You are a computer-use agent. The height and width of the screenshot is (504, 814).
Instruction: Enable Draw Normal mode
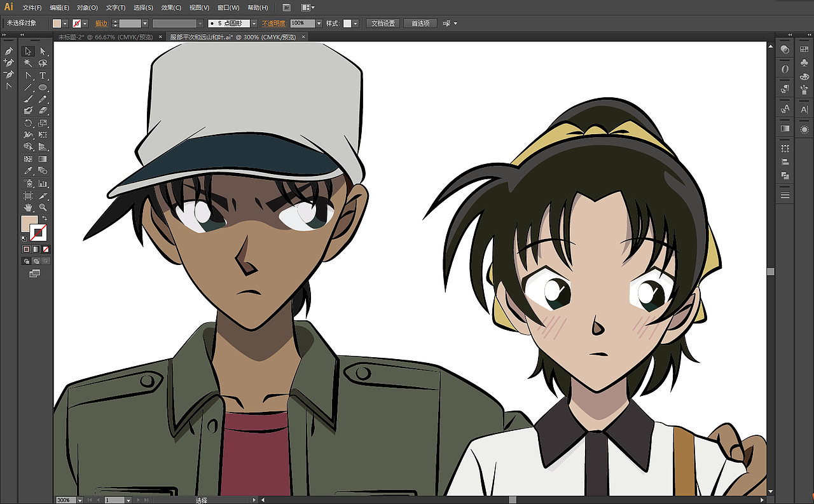tap(26, 261)
